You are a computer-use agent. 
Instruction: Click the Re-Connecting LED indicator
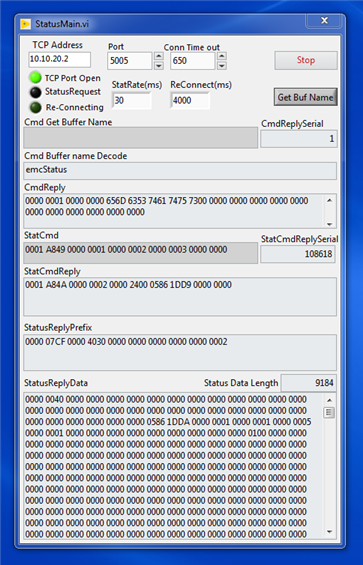pyautogui.click(x=35, y=107)
